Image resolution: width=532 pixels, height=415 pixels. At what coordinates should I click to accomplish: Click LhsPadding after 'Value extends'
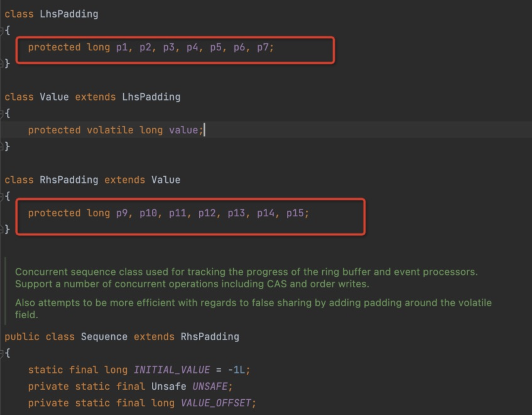pos(151,97)
